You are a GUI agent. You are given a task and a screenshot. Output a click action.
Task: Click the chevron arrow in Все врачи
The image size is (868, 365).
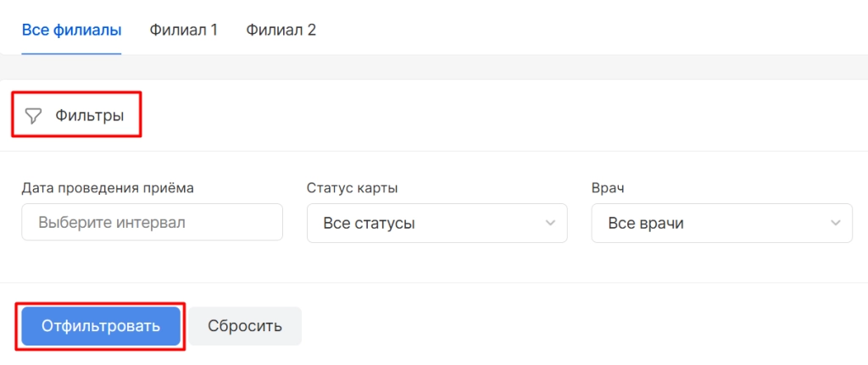pyautogui.click(x=835, y=224)
